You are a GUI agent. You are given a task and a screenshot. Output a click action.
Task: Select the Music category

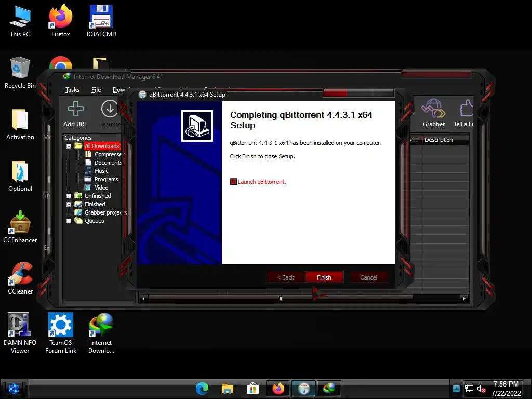tap(101, 171)
